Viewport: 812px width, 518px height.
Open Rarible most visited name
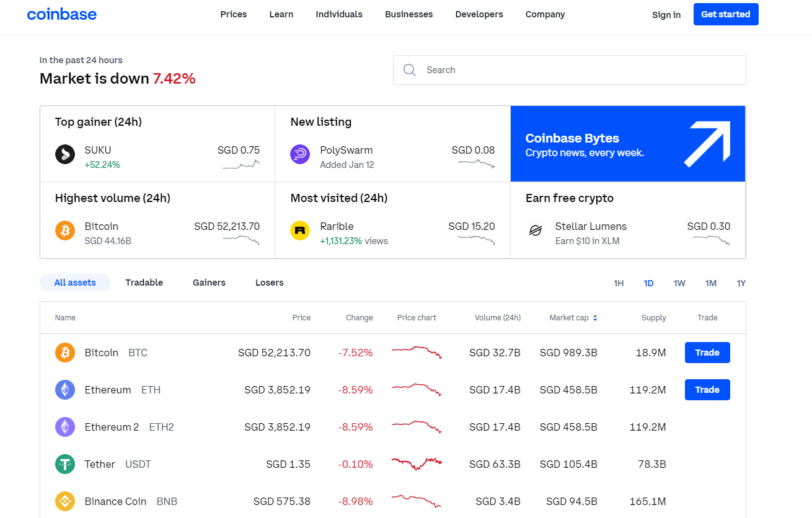tap(337, 226)
